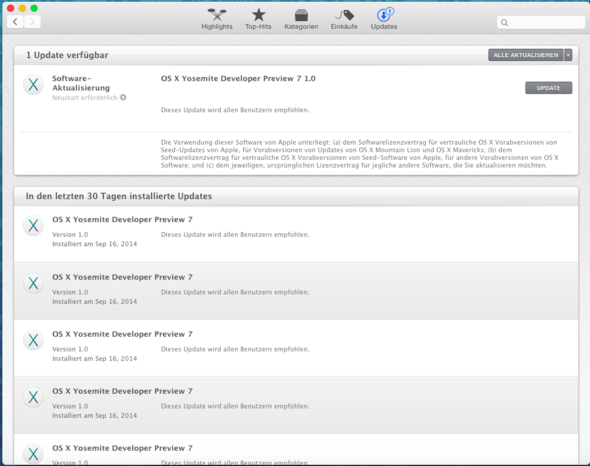Viewport: 590px width, 466px height.
Task: Click the third installed update's title
Action: 122,334
